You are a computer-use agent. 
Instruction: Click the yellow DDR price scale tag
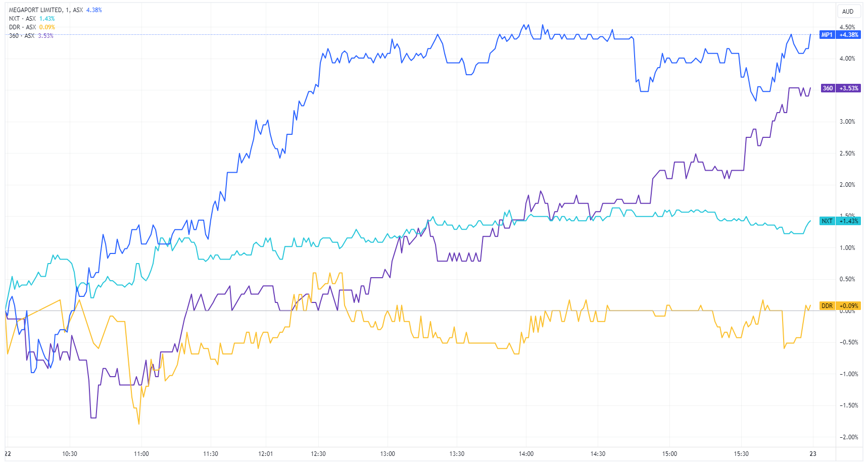pos(827,306)
